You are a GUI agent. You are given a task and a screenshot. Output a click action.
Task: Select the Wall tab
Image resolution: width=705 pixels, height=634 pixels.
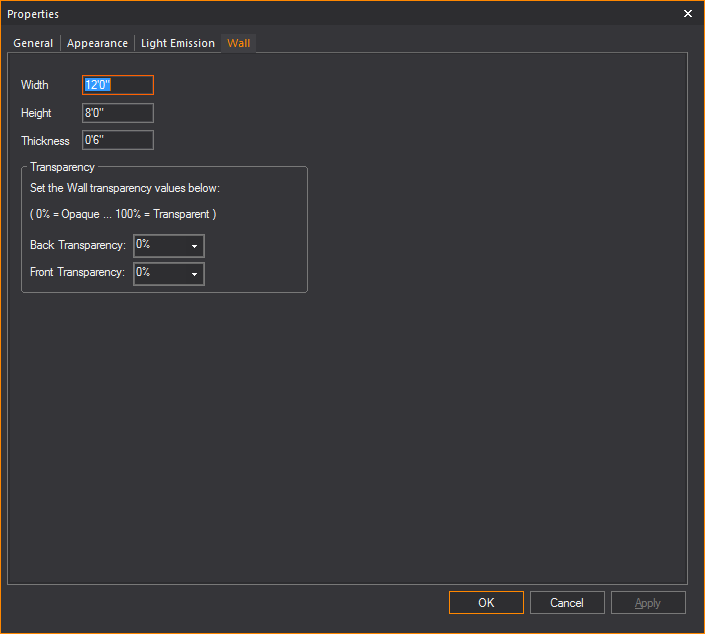tap(239, 43)
